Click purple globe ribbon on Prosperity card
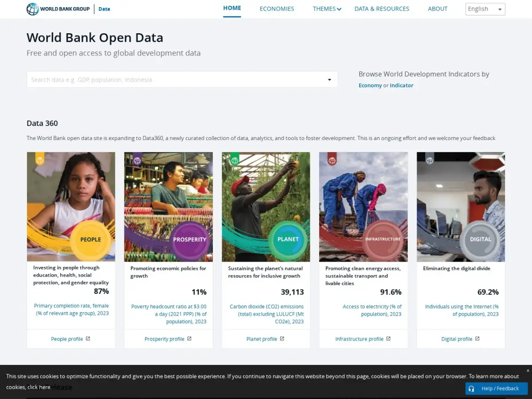The image size is (532, 399). [x=137, y=159]
